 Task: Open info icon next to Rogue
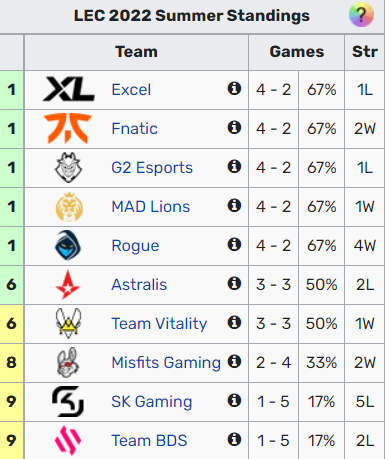pyautogui.click(x=234, y=244)
